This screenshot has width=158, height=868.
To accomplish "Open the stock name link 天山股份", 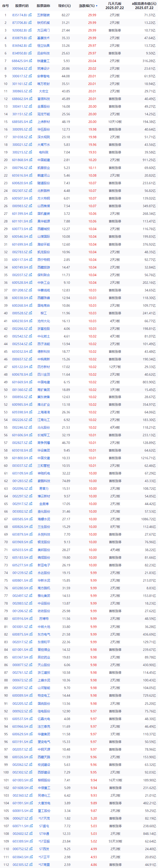I will click(x=43, y=665).
